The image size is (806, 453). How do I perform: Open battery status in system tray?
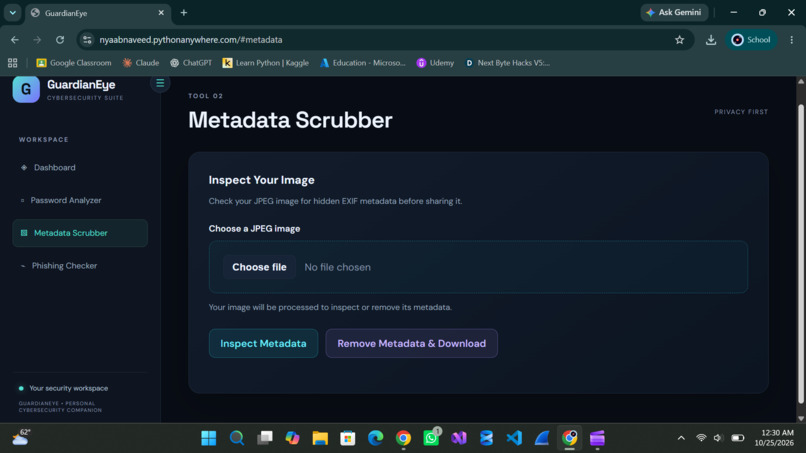[x=738, y=438]
